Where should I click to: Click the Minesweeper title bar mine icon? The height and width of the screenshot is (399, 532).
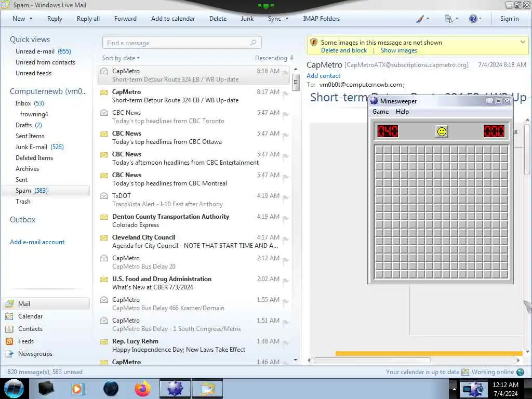[x=374, y=101]
